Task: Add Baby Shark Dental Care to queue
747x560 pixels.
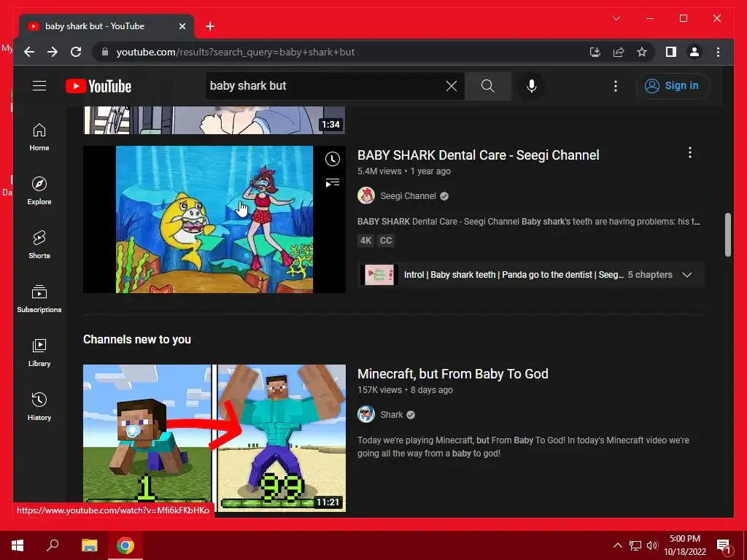Action: click(x=333, y=183)
